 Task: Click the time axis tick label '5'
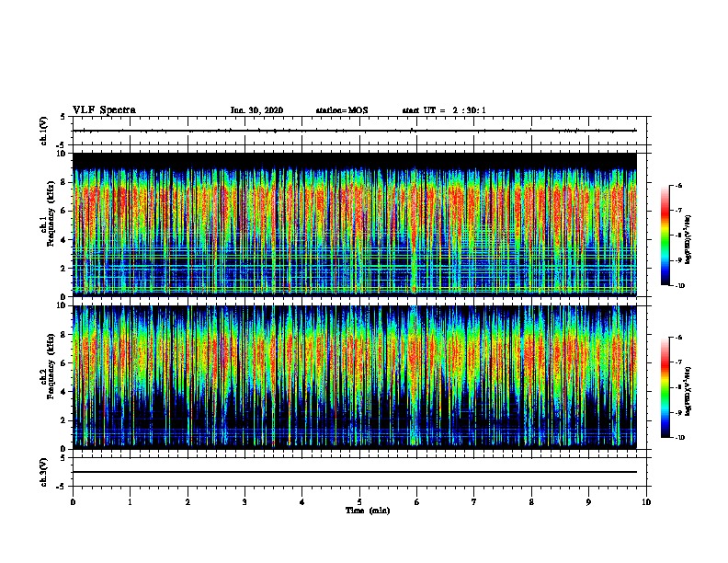coord(359,501)
